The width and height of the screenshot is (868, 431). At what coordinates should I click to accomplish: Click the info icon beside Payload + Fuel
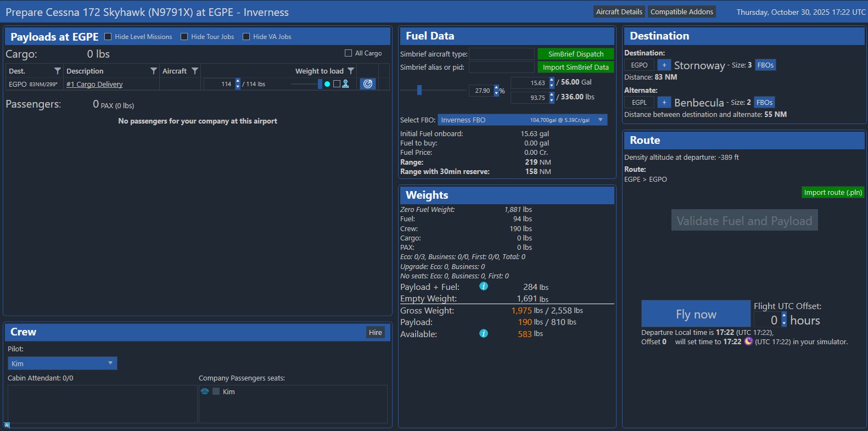tap(484, 287)
